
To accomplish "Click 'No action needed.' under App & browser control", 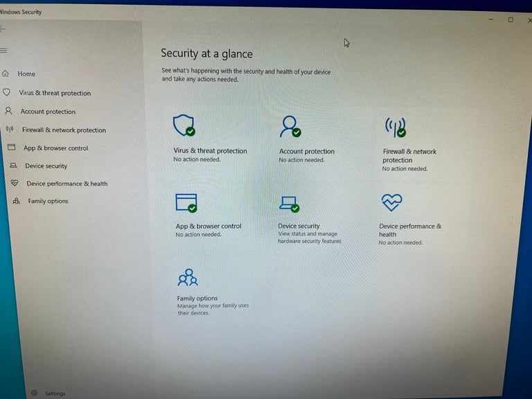I will coord(198,234).
